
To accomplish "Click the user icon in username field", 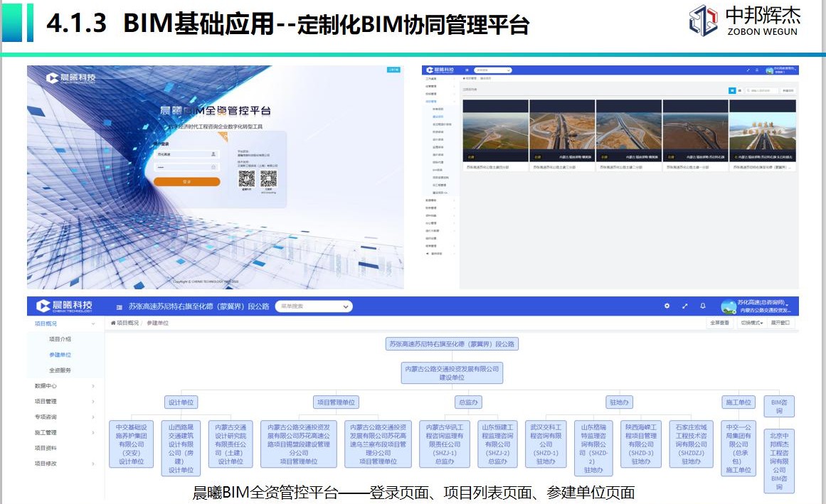I will tap(213, 154).
